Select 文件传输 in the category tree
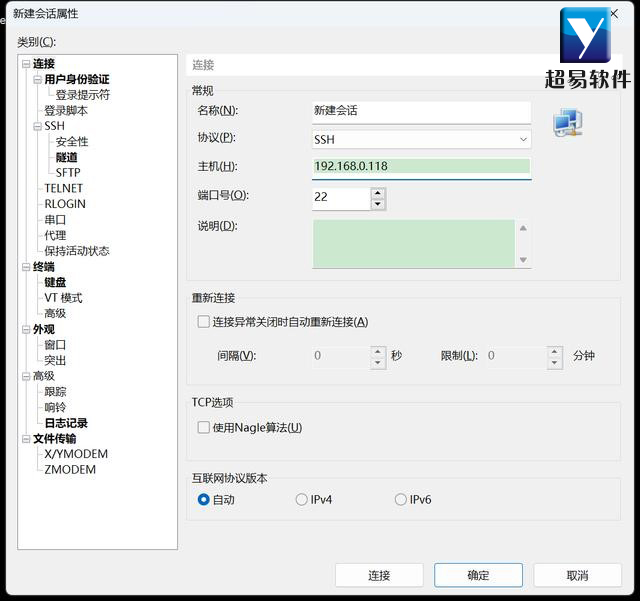 (55, 439)
